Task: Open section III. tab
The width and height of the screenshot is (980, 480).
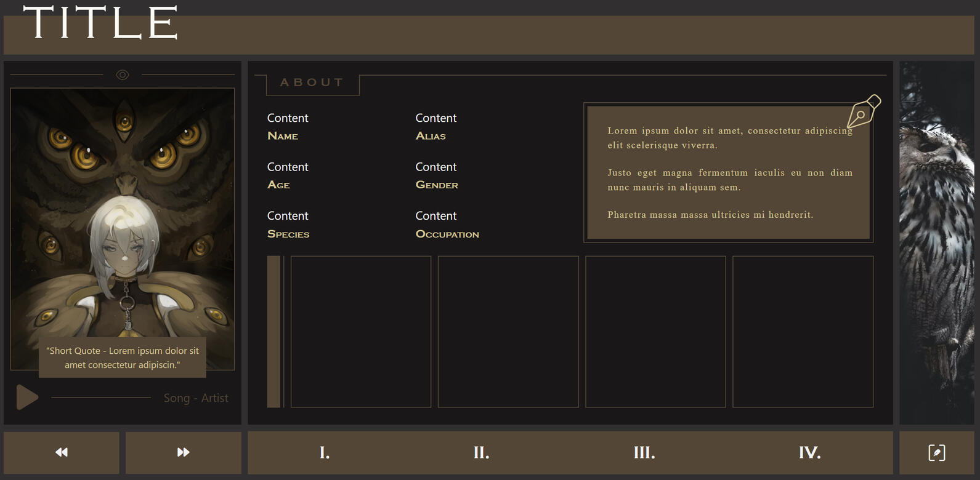Action: [644, 453]
